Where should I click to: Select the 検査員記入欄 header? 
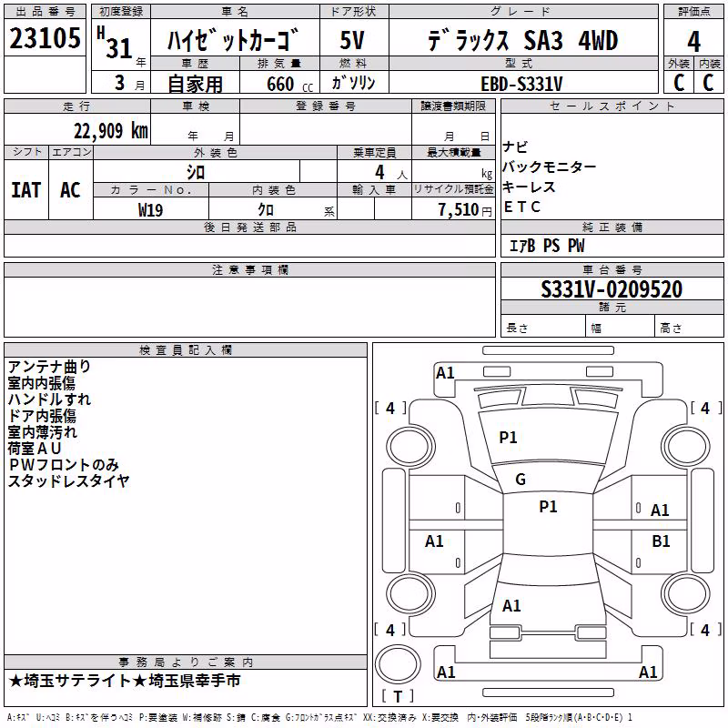click(186, 350)
